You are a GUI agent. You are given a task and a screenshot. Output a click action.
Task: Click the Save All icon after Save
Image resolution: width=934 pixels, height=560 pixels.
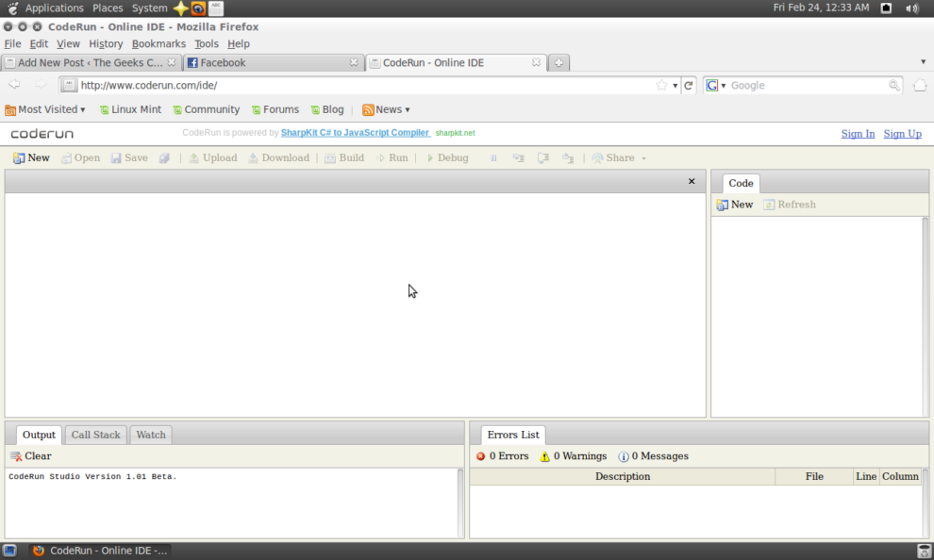[164, 158]
